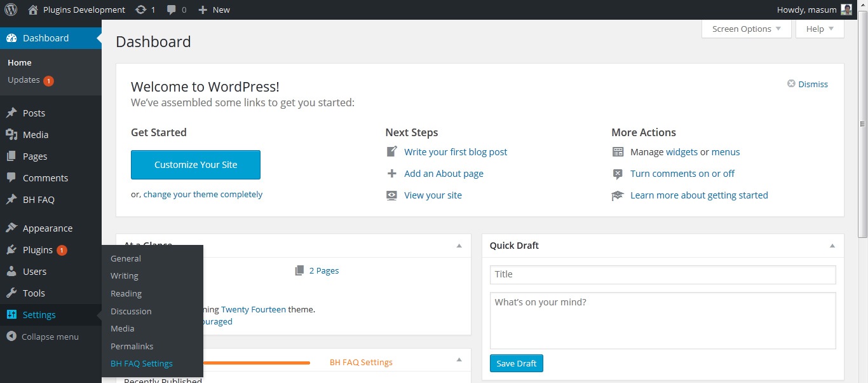
Task: Open Posts via its pushpin icon
Action: 11,113
